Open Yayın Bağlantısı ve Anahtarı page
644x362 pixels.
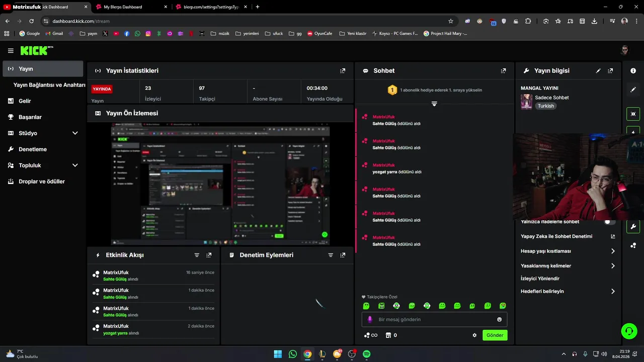click(49, 85)
